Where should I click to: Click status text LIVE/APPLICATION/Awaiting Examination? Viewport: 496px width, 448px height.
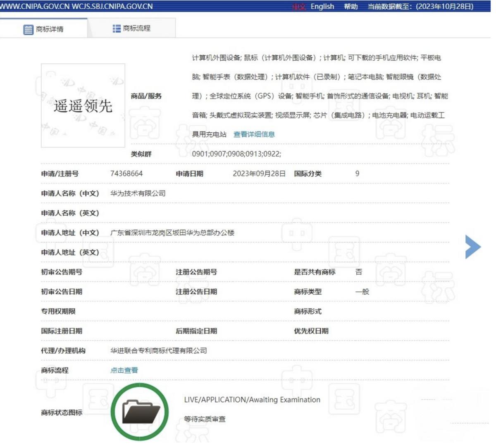click(x=252, y=400)
